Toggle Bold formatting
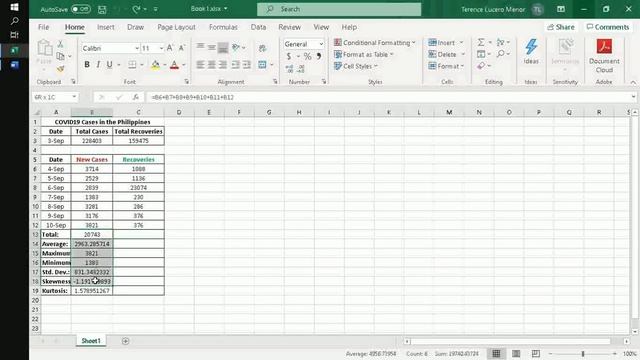Screen dimensions: 640x360 pyautogui.click(x=87, y=64)
